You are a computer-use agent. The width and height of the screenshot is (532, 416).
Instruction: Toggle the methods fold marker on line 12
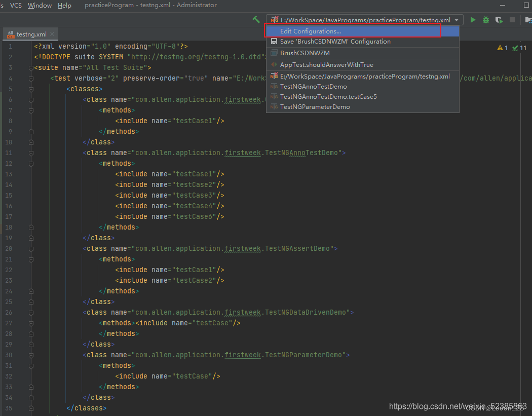pyautogui.click(x=31, y=164)
